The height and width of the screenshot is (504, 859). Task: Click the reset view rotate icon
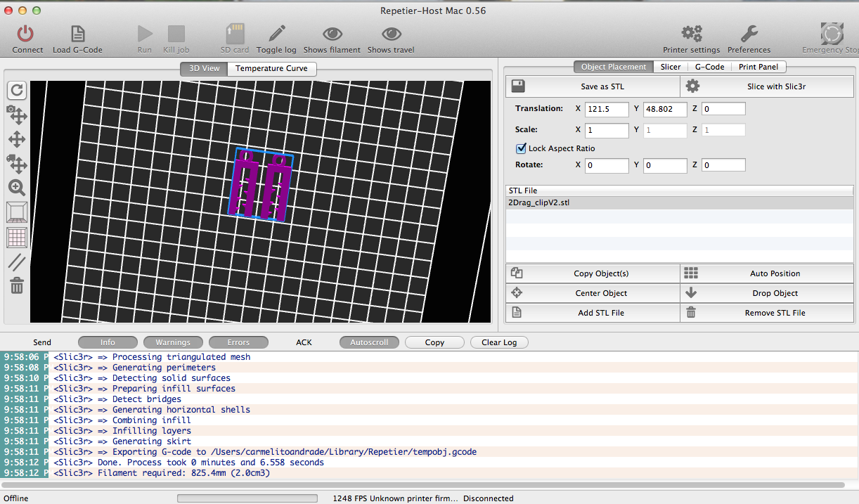click(17, 90)
